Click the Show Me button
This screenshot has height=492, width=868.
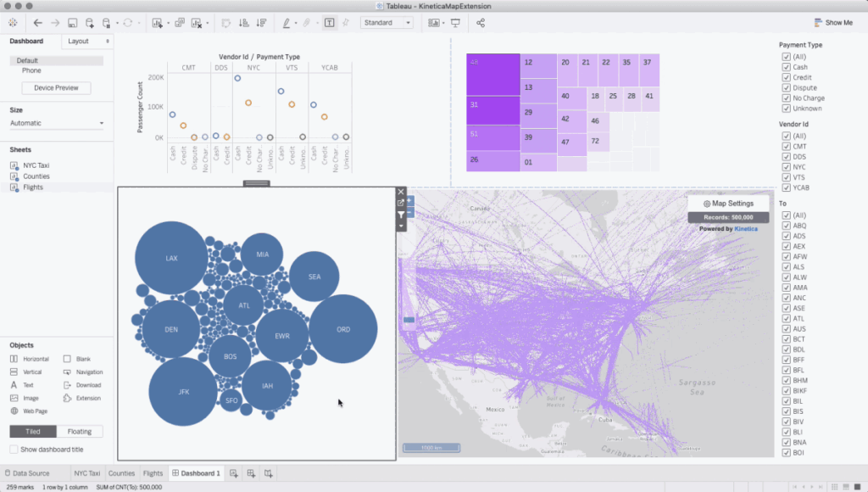833,23
